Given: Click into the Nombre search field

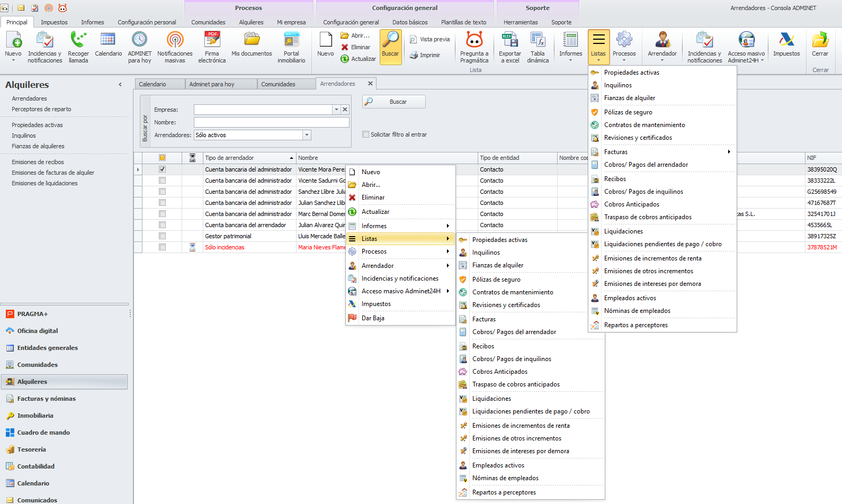Looking at the screenshot, I should [x=271, y=122].
